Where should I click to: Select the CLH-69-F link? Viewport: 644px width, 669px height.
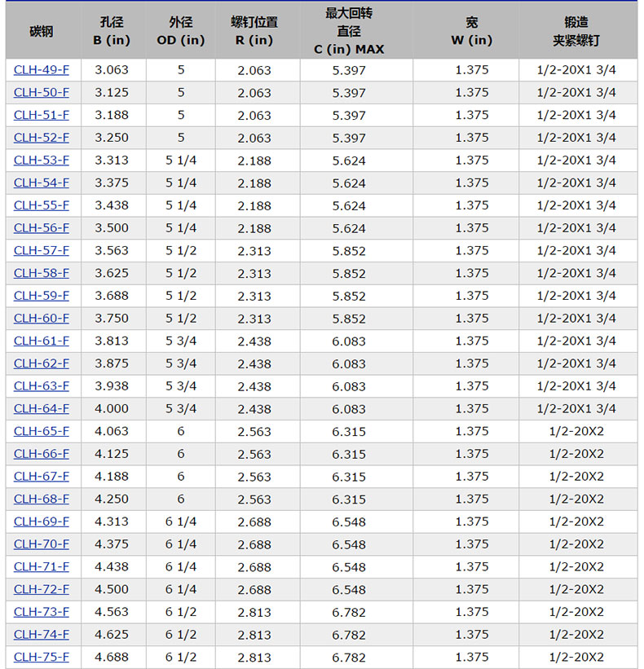pyautogui.click(x=42, y=522)
